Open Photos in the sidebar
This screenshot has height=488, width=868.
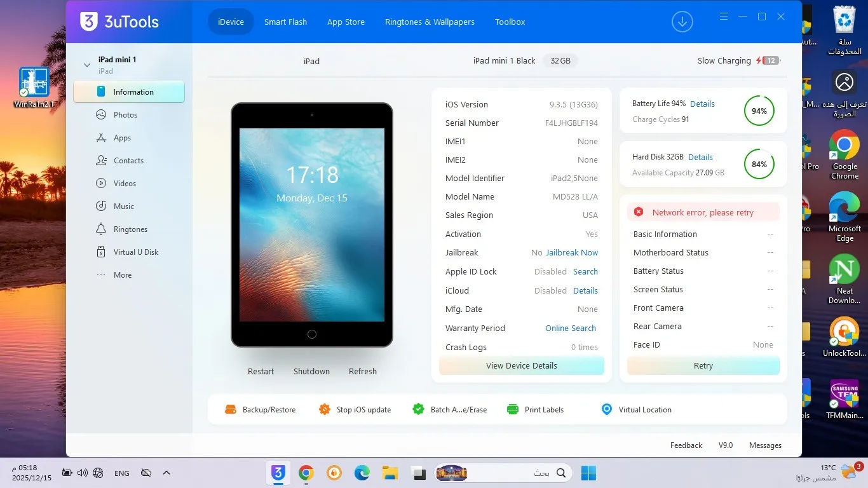coord(125,115)
